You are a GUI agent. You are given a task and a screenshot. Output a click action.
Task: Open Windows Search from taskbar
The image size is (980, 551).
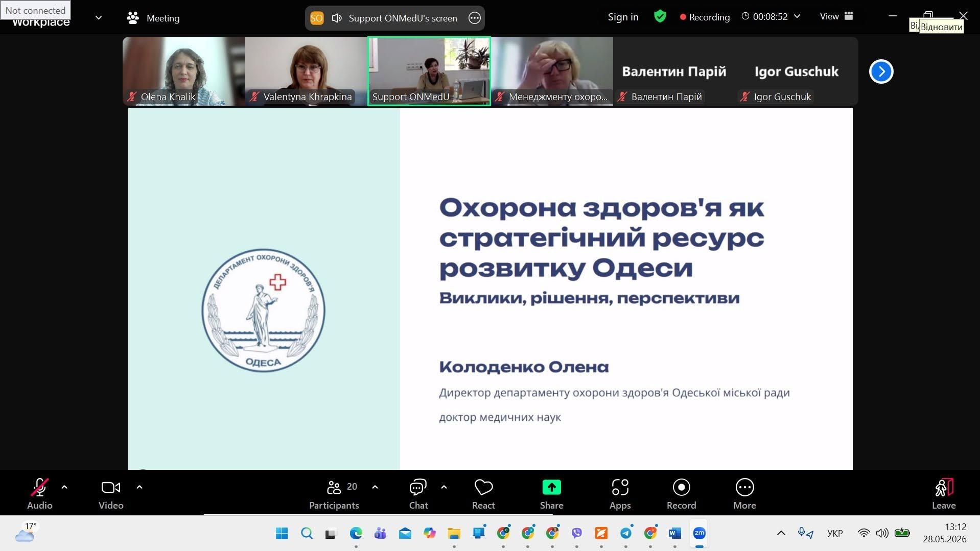(x=307, y=533)
